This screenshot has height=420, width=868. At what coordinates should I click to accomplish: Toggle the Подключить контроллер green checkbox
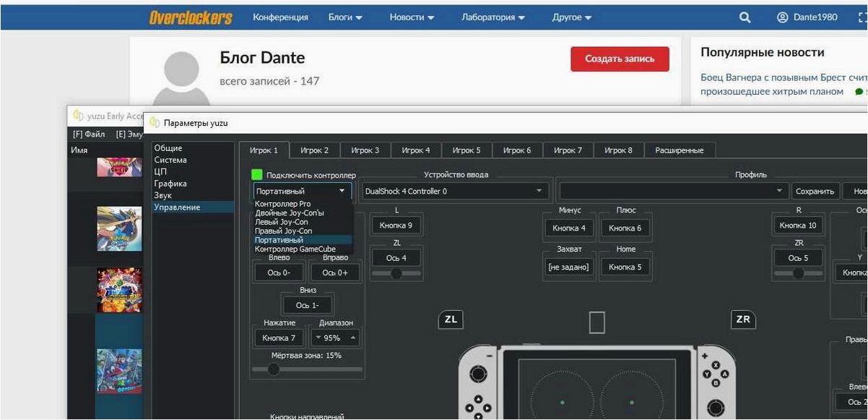pyautogui.click(x=256, y=175)
